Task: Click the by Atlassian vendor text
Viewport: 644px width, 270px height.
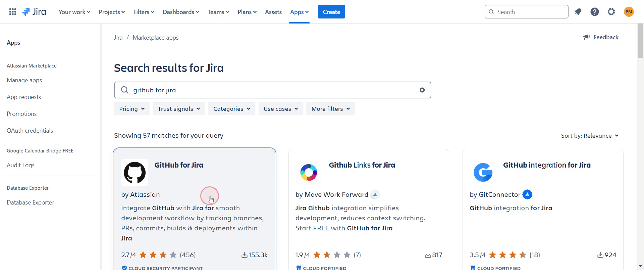Action: pyautogui.click(x=141, y=194)
